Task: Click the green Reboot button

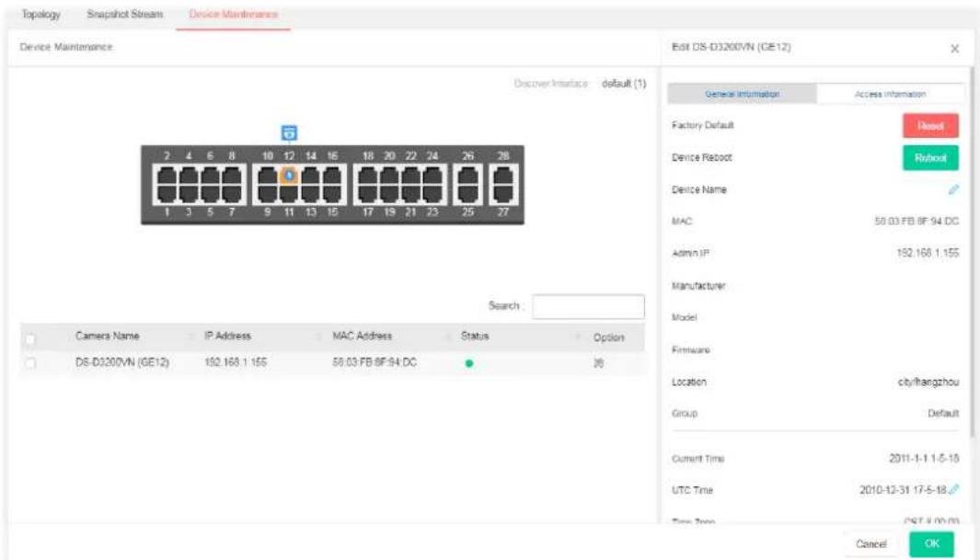Action: click(930, 157)
